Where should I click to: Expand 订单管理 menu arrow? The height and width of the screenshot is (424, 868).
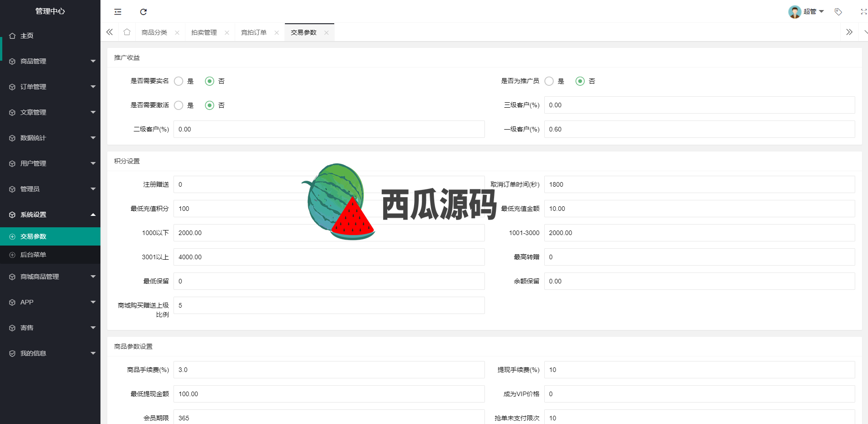tap(93, 87)
